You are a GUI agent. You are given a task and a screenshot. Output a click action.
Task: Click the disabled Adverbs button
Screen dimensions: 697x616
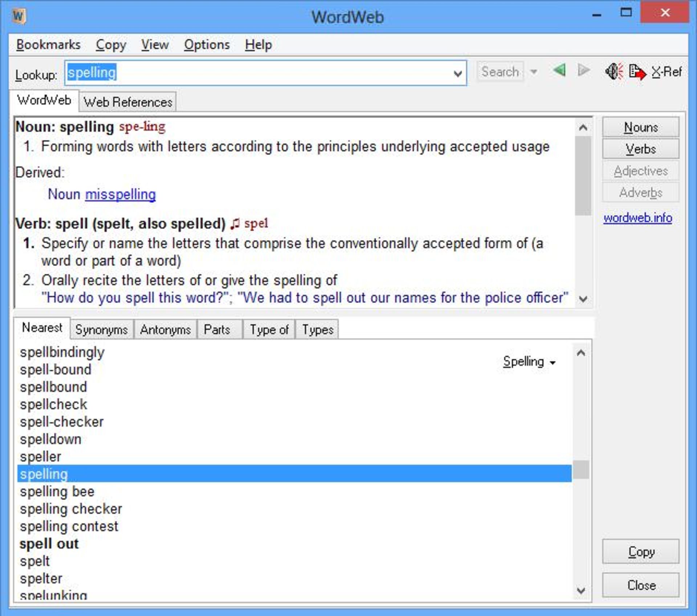click(x=641, y=193)
